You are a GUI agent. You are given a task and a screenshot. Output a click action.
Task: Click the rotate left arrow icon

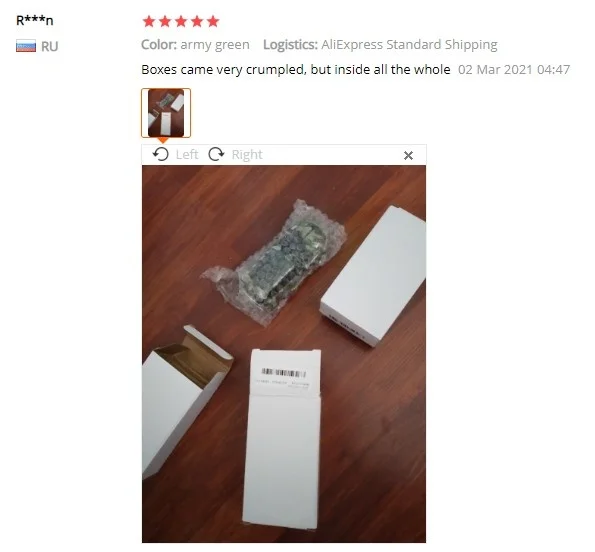tap(161, 154)
